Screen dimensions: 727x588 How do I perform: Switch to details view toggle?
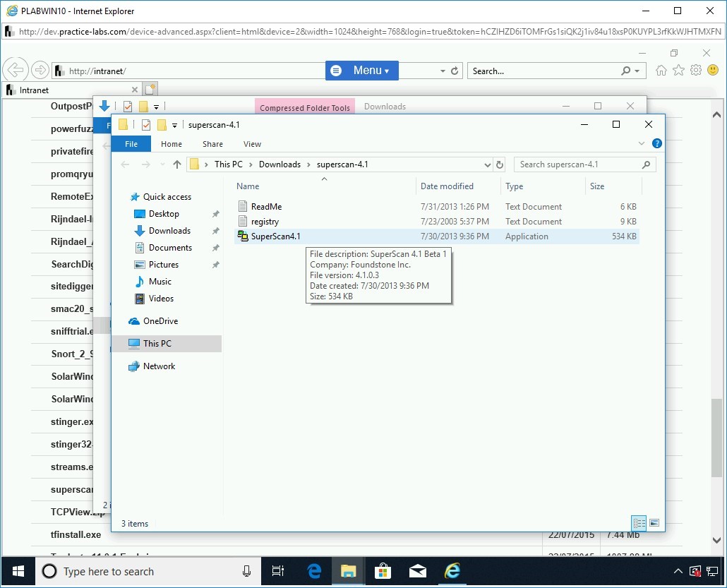[x=639, y=523]
